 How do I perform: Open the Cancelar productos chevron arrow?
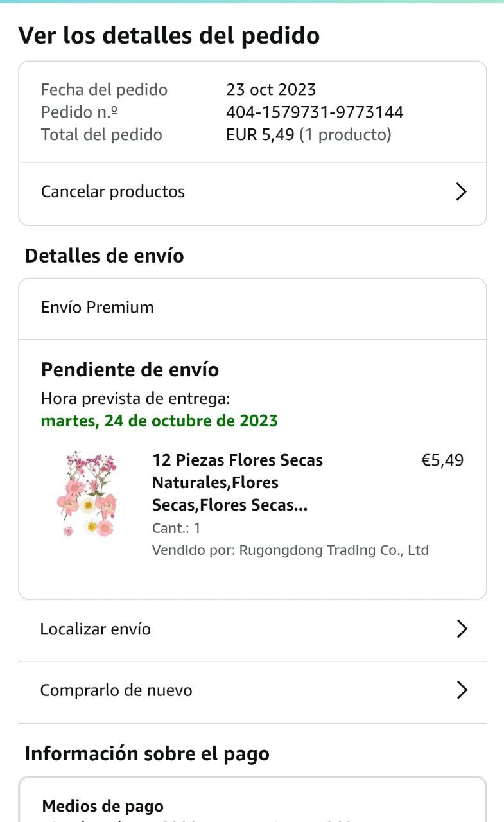[461, 191]
